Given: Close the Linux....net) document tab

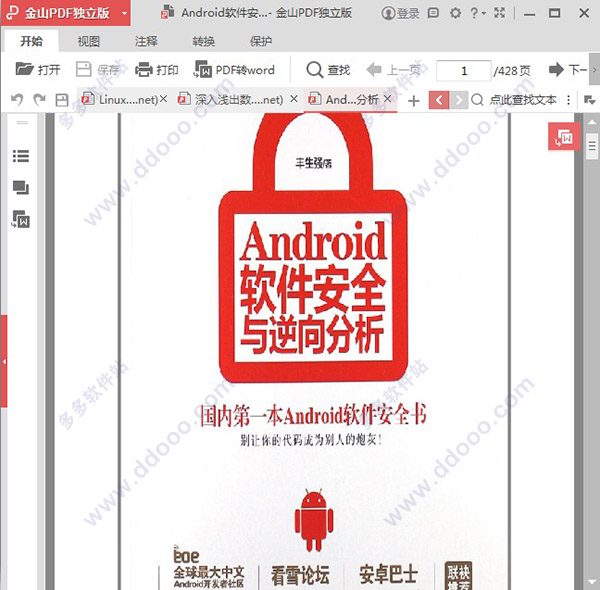Looking at the screenshot, I should click(163, 99).
